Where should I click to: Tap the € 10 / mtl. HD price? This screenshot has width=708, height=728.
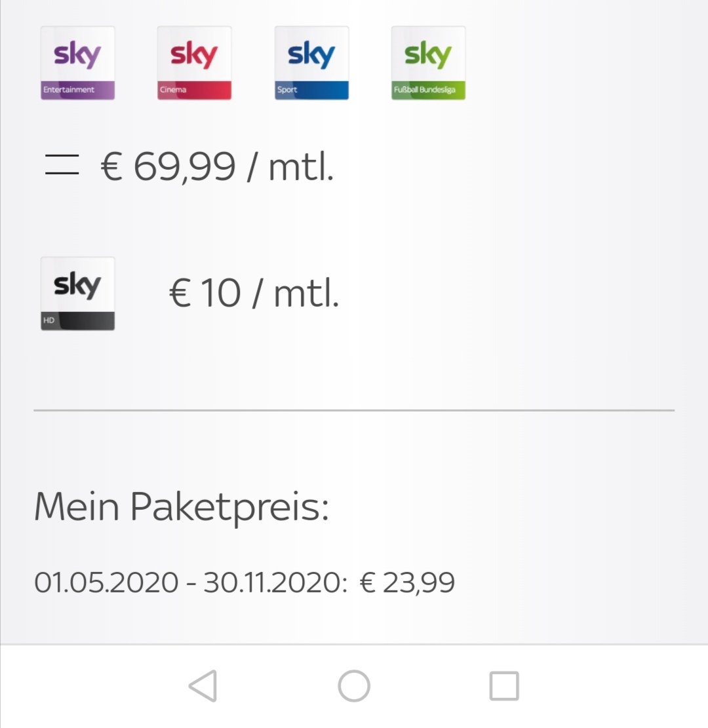(x=254, y=294)
